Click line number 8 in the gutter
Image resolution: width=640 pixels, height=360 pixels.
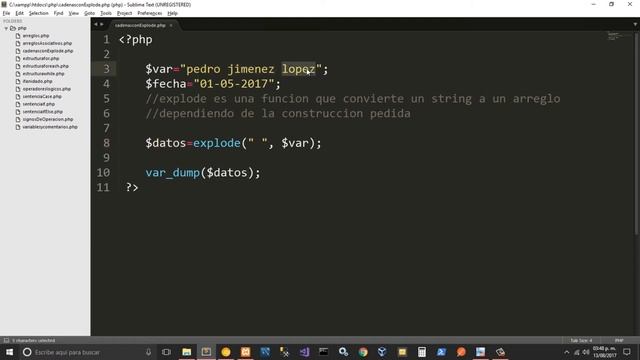coord(107,143)
